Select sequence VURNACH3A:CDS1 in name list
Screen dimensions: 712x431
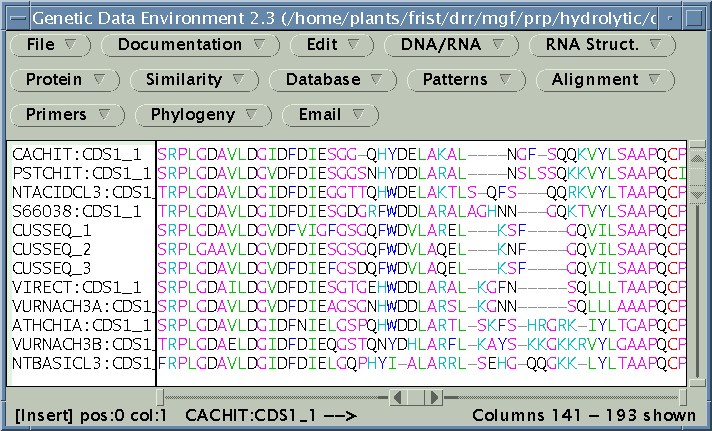(84, 307)
